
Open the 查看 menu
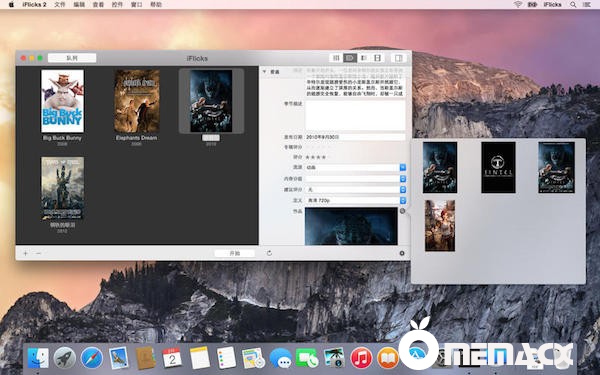coord(98,5)
